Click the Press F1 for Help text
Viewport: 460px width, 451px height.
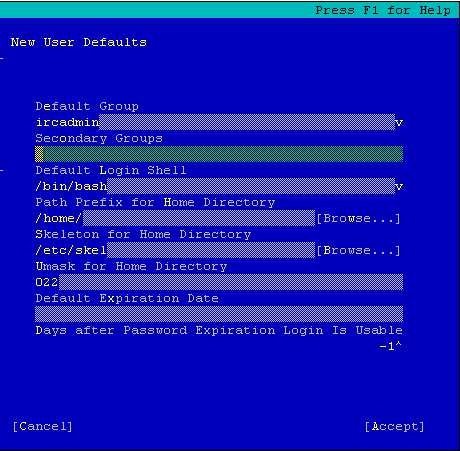tap(383, 10)
